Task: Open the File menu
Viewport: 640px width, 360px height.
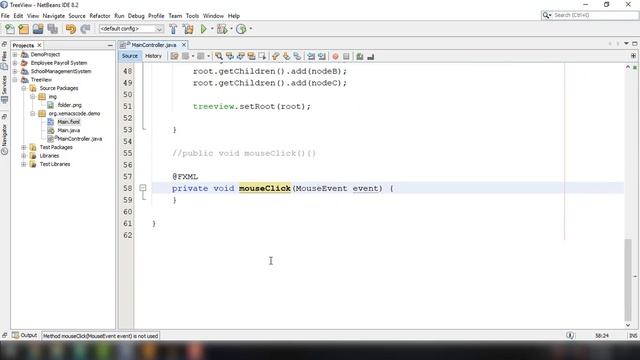Action: (5, 16)
